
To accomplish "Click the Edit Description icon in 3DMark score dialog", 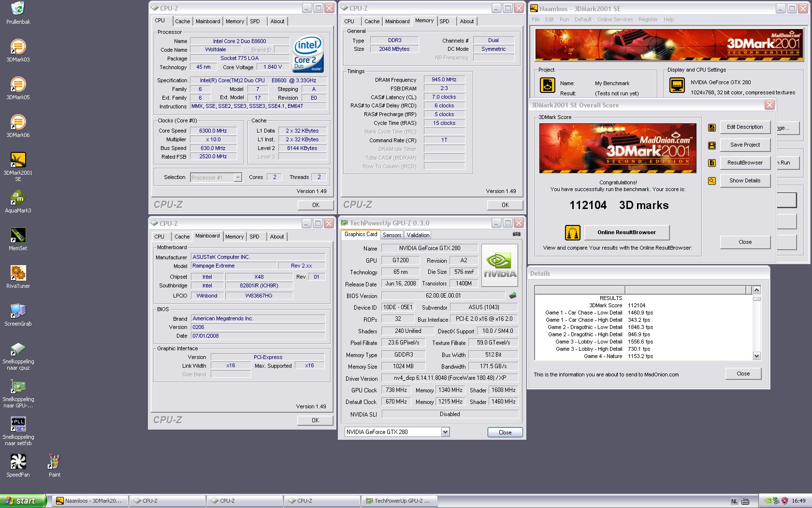I will pos(712,128).
